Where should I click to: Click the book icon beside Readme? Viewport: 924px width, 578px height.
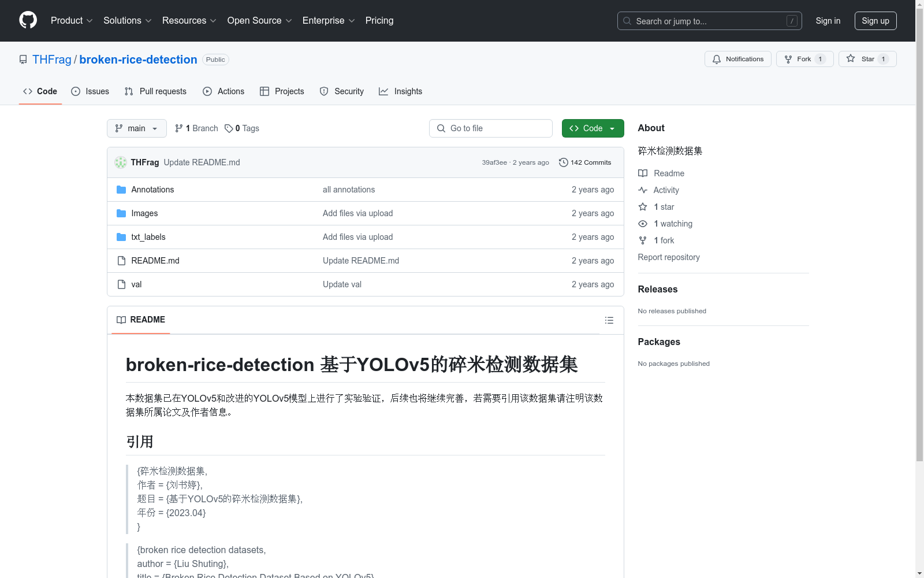(643, 173)
